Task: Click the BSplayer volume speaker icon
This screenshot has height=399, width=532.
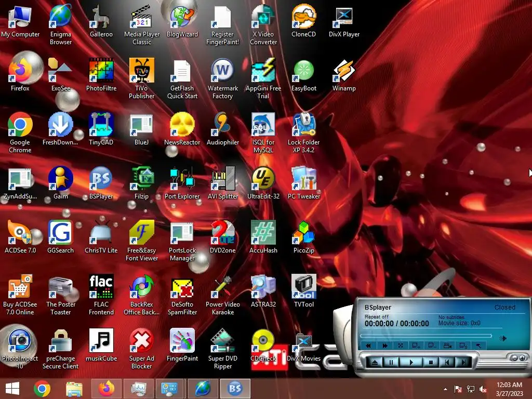Action: point(503,338)
